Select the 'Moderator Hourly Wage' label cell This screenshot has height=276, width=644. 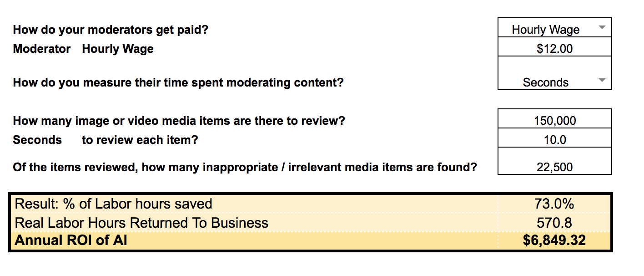click(83, 49)
